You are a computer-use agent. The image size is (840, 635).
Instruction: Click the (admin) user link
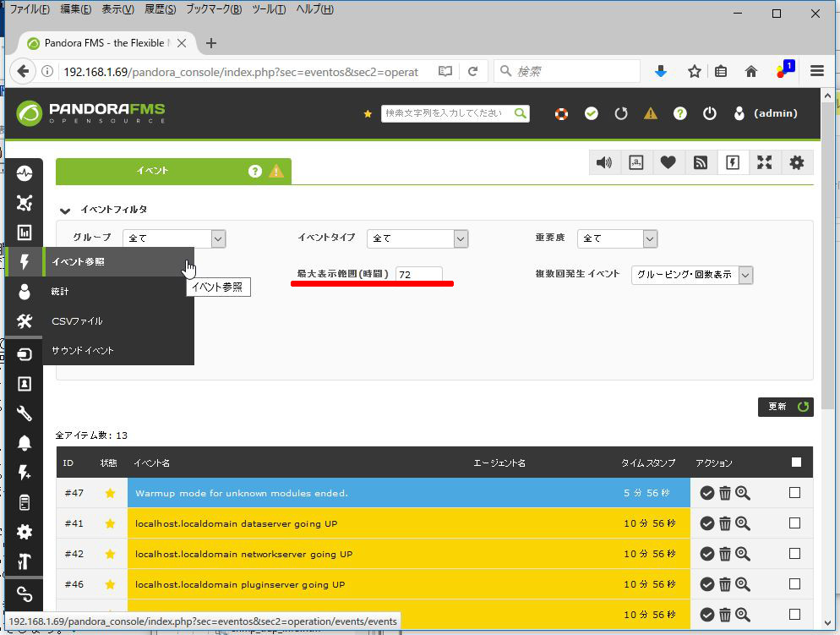pos(775,113)
